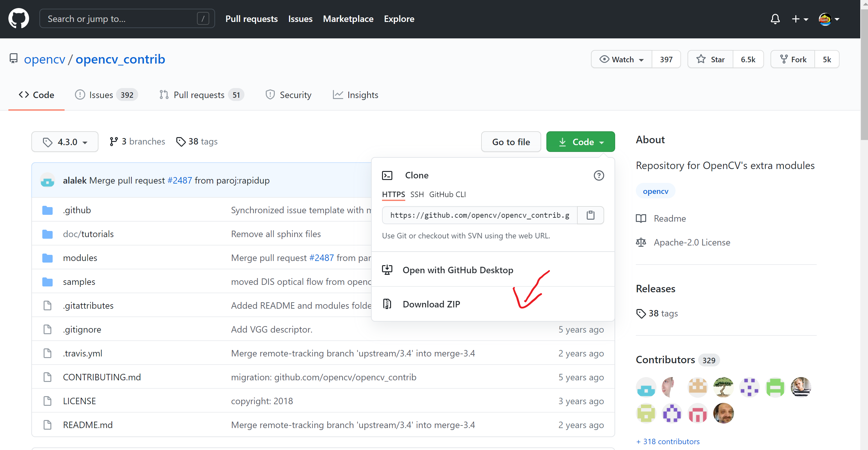Open the bearded man contributor avatar

(x=723, y=413)
